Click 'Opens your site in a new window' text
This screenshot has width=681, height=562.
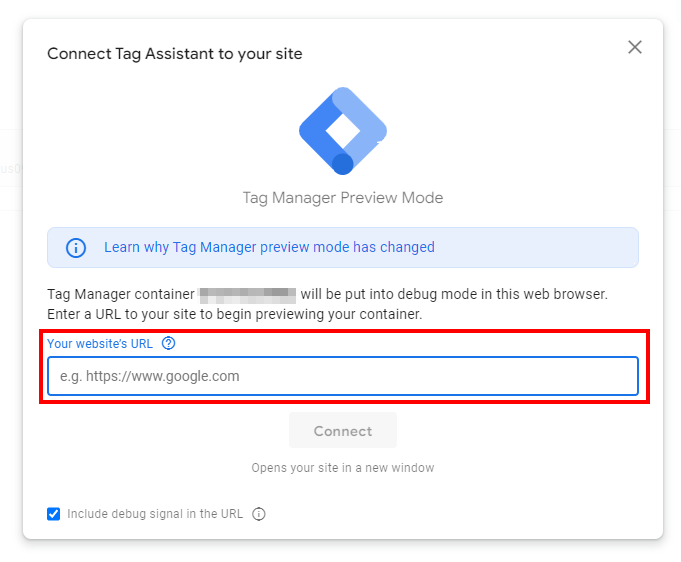[343, 468]
